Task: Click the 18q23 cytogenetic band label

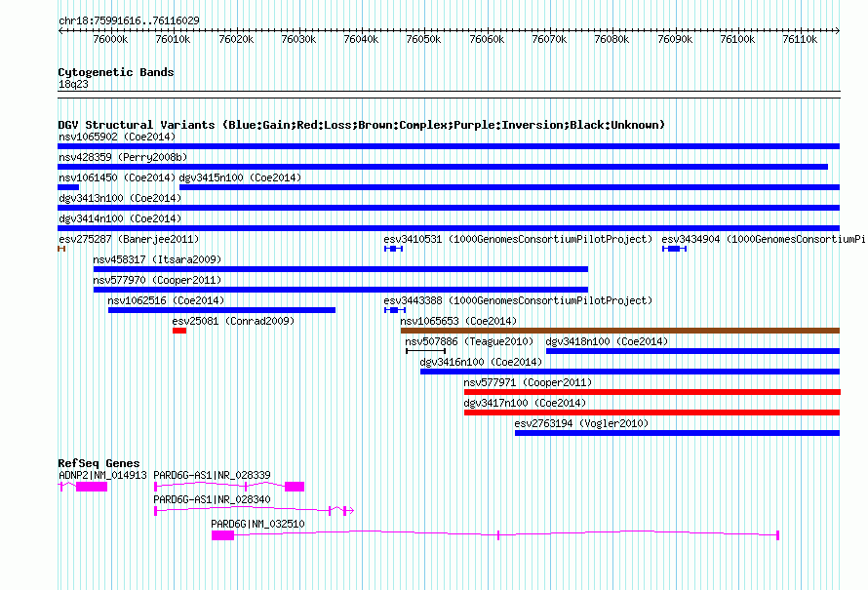Action: click(73, 84)
